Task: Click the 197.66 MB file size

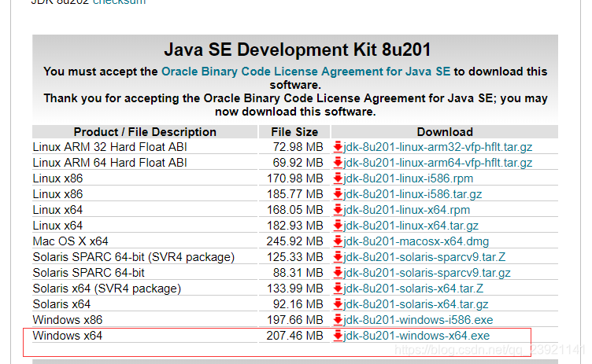Action: click(x=295, y=320)
